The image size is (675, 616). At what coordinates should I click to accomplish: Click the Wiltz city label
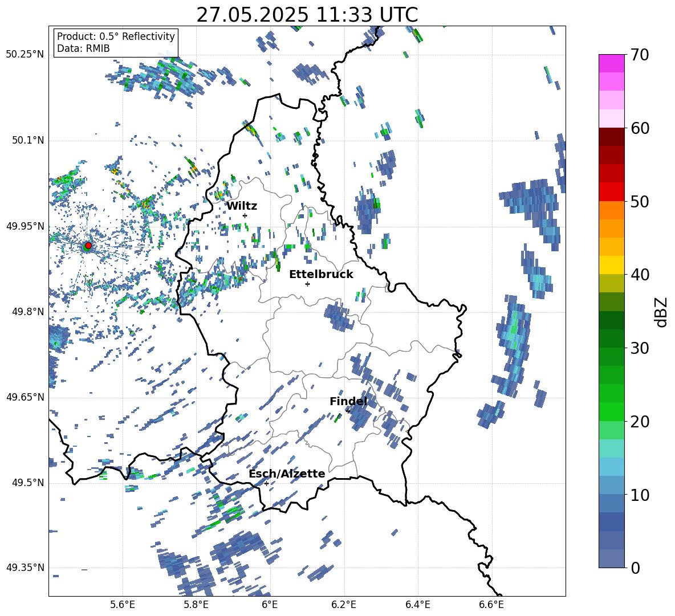click(x=242, y=206)
